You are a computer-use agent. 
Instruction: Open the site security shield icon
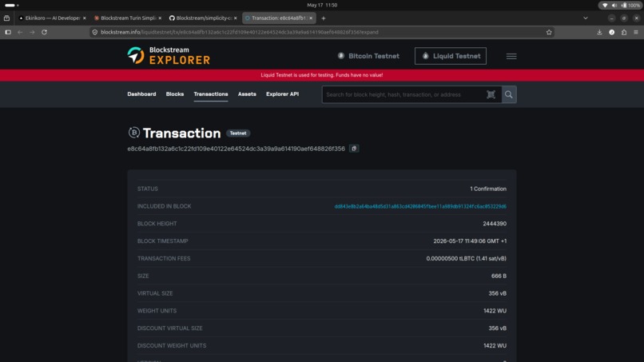click(95, 32)
